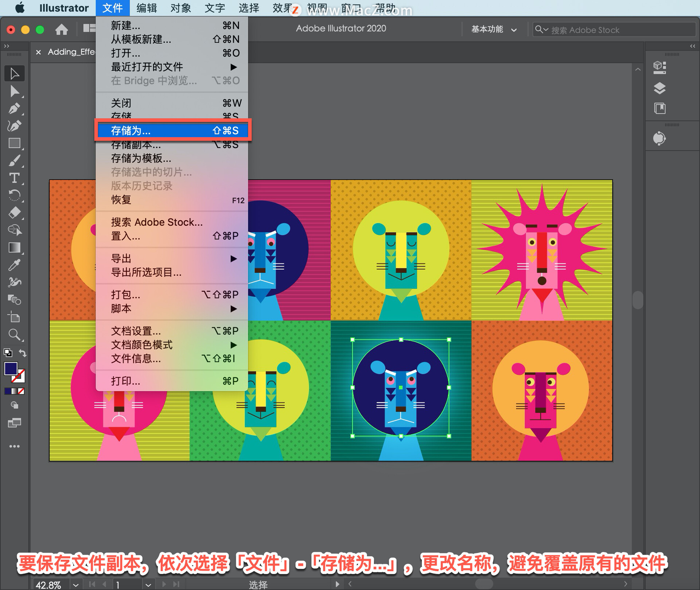Image resolution: width=700 pixels, height=590 pixels.
Task: Click the Home screen icon
Action: [x=62, y=29]
